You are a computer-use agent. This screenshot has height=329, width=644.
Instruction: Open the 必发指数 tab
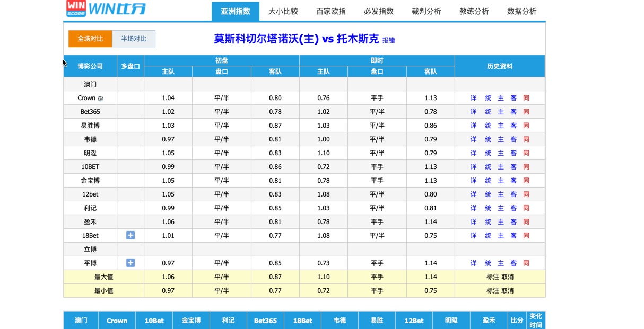(379, 11)
